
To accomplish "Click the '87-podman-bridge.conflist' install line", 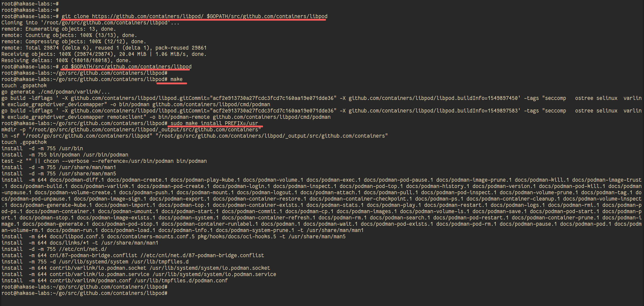I will (x=133, y=255).
